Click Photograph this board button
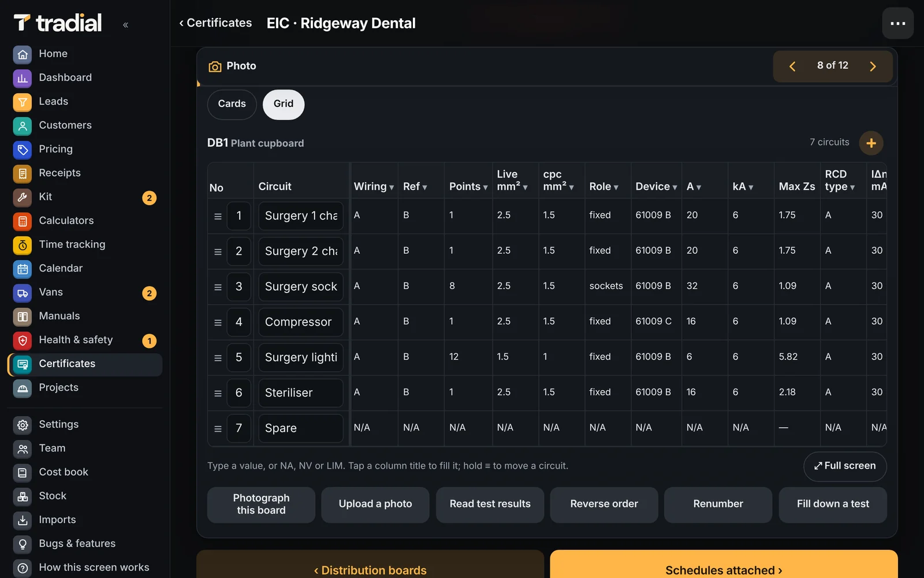This screenshot has height=578, width=924. pyautogui.click(x=261, y=505)
